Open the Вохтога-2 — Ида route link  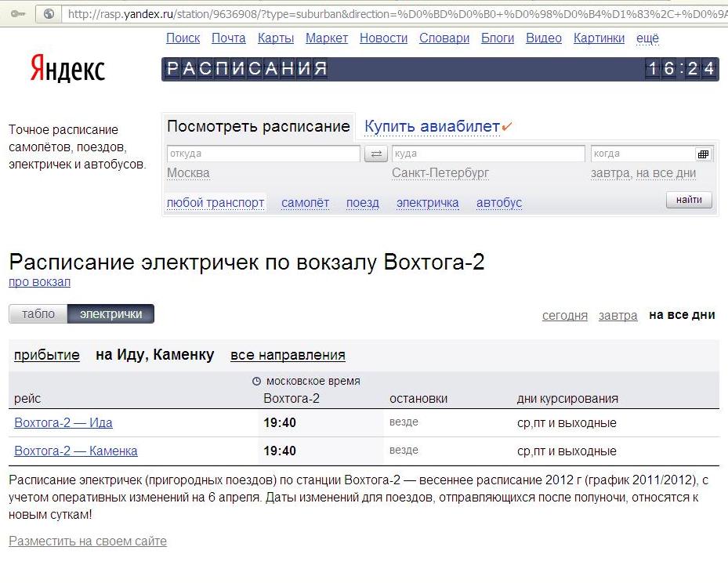point(63,422)
